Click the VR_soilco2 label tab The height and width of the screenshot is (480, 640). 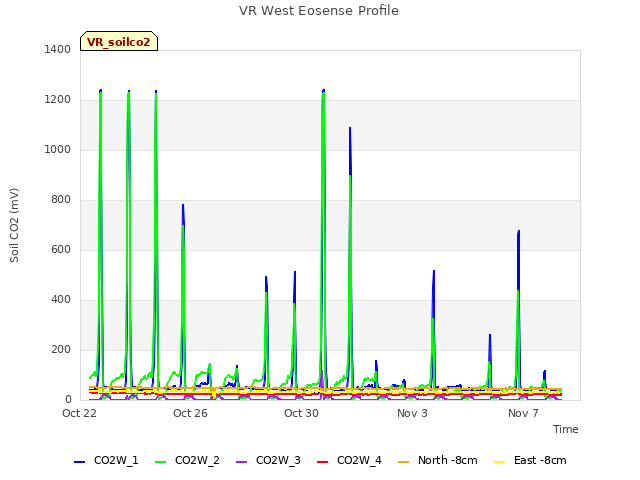click(119, 42)
